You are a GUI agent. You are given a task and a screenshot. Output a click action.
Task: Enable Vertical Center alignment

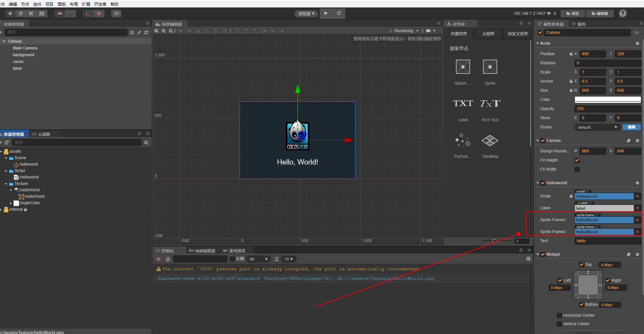tap(559, 324)
